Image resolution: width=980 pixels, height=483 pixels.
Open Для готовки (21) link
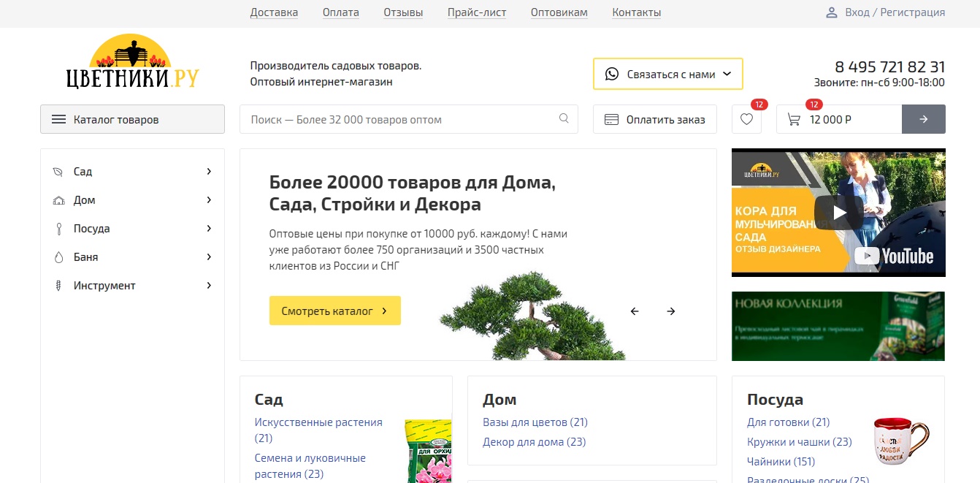789,422
